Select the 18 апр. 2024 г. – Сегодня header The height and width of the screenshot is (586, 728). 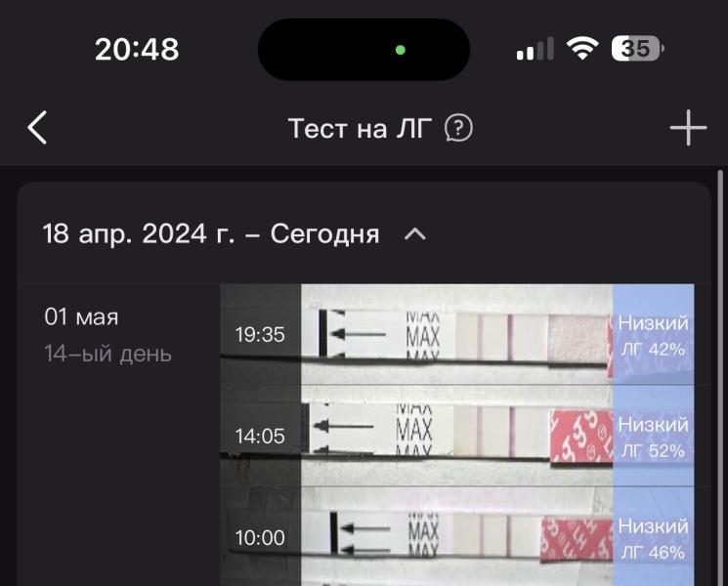click(x=211, y=233)
